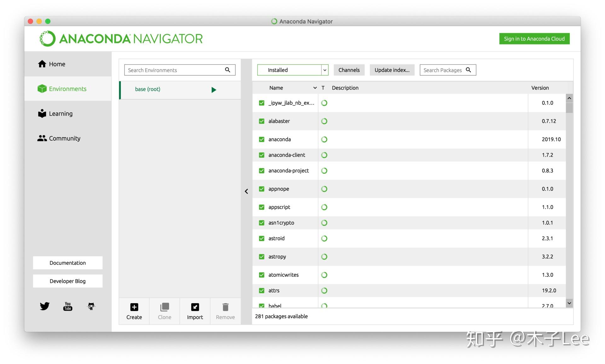Open the Installed packages filter dropdown
Image resolution: width=605 pixels, height=364 pixels.
point(325,70)
